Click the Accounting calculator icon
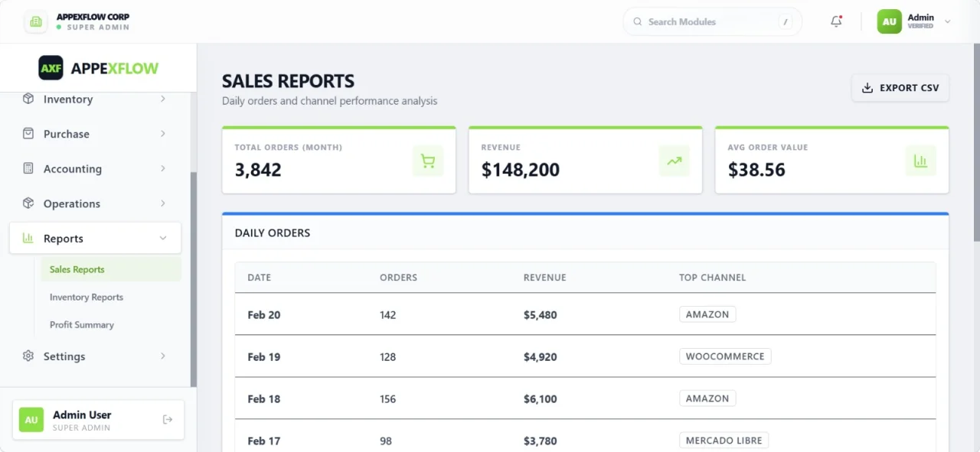 click(x=28, y=168)
